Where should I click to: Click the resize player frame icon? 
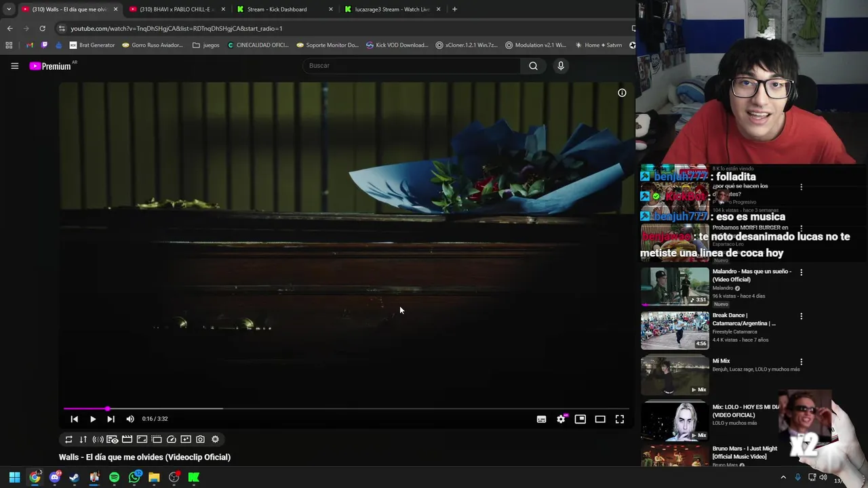(142, 439)
